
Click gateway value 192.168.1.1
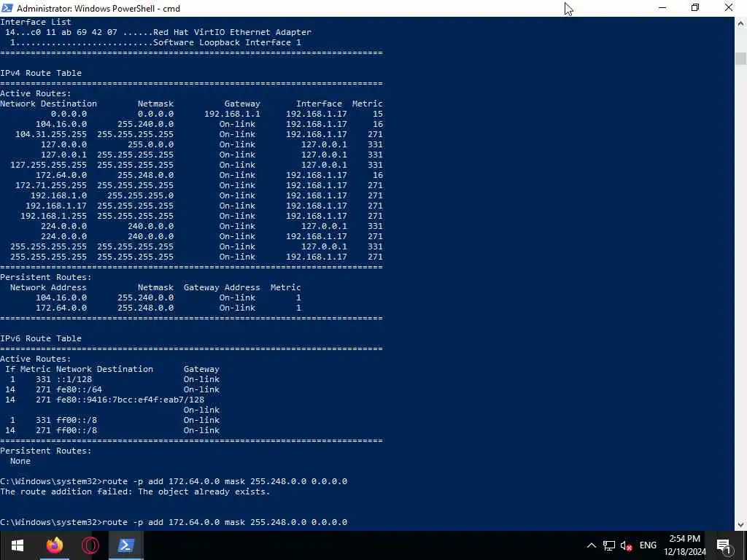pyautogui.click(x=232, y=114)
